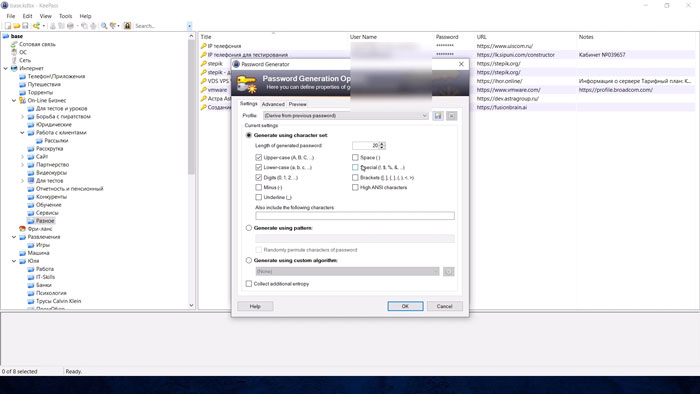Click the base root folder icon
The image size is (700, 394).
(x=6, y=36)
